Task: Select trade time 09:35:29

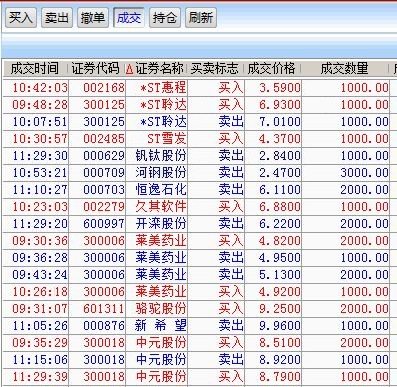Action: [40, 343]
